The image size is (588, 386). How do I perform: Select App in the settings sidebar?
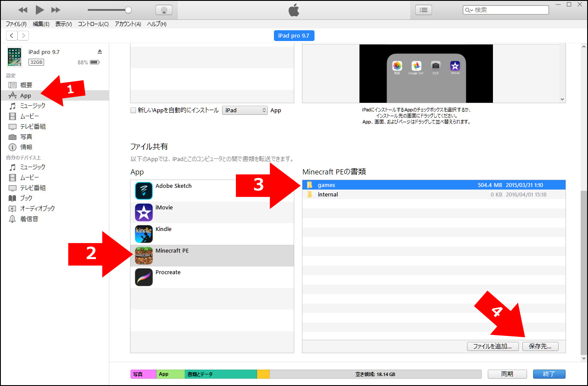click(x=54, y=95)
